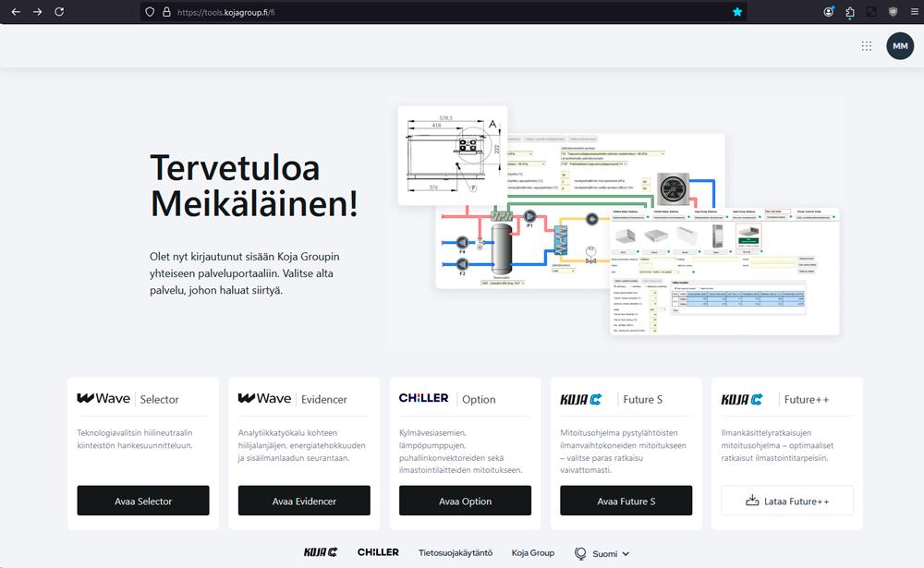Click the 'Teknologiavalitsin hiilineutraalin' description

[135, 439]
